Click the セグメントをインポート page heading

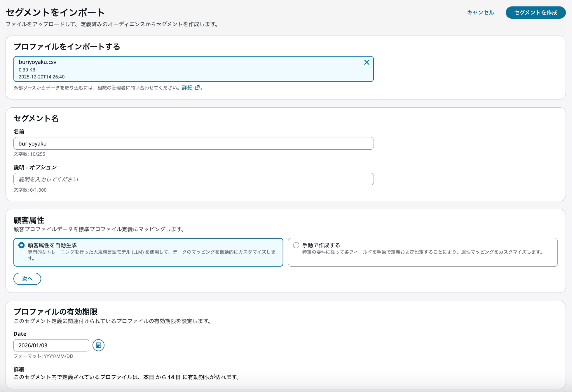(55, 13)
